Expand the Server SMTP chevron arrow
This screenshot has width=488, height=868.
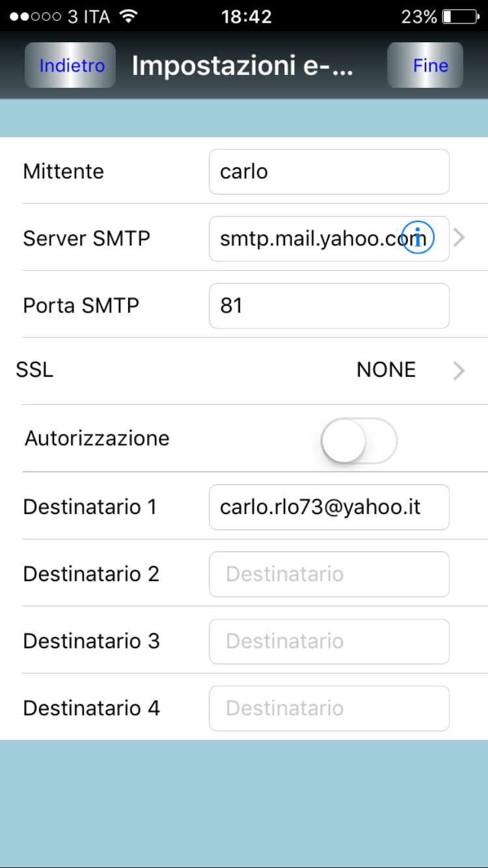(x=459, y=238)
